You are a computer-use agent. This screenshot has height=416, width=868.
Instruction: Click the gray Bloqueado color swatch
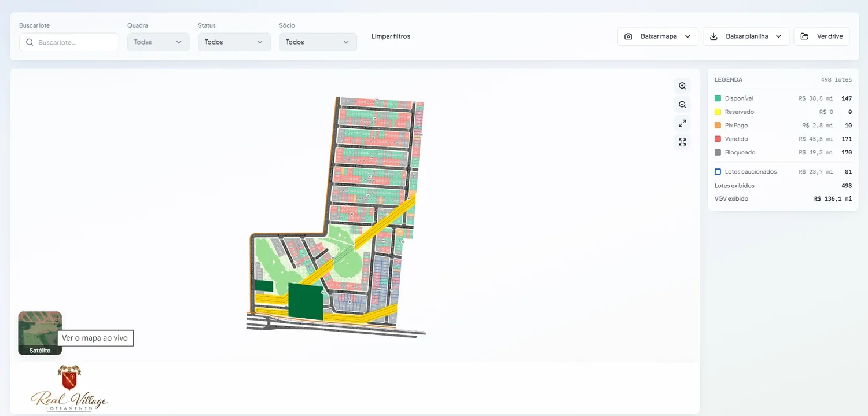(718, 153)
